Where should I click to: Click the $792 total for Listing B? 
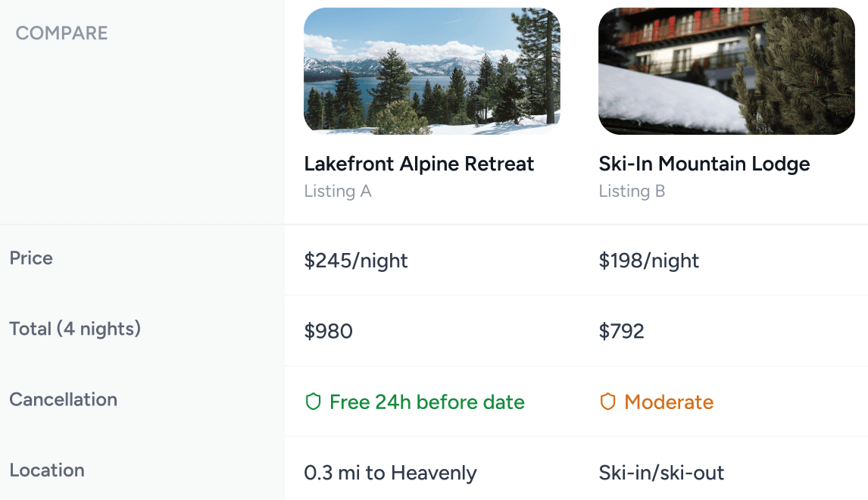point(622,331)
